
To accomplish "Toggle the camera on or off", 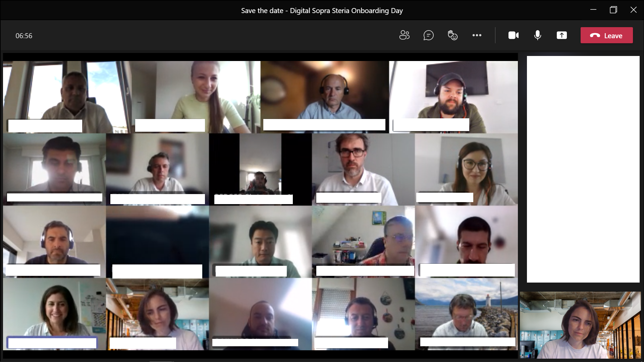I will 513,35.
